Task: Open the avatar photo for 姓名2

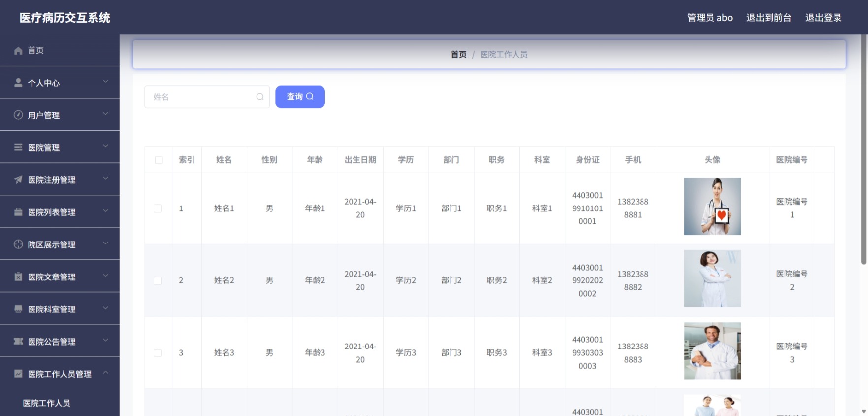Action: (712, 278)
